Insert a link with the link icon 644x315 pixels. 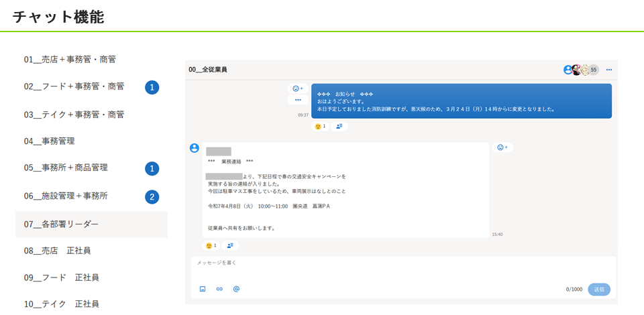219,289
